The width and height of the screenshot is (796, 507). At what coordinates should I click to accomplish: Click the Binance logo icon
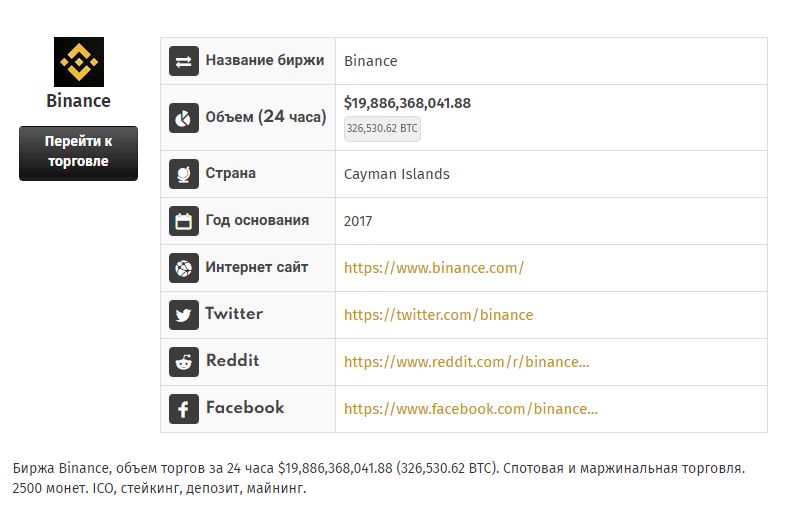78,62
